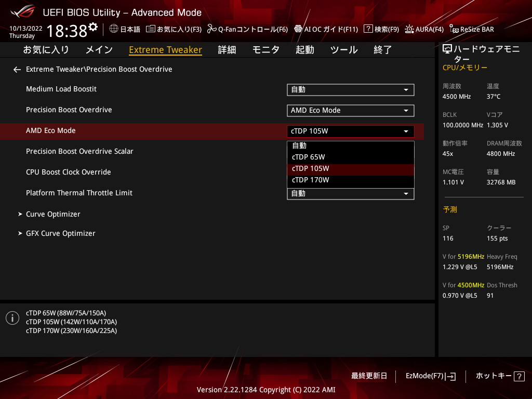Image resolution: width=532 pixels, height=399 pixels.
Task: Open Platform Thermal Throttle Limit dropdown
Action: pos(351,194)
